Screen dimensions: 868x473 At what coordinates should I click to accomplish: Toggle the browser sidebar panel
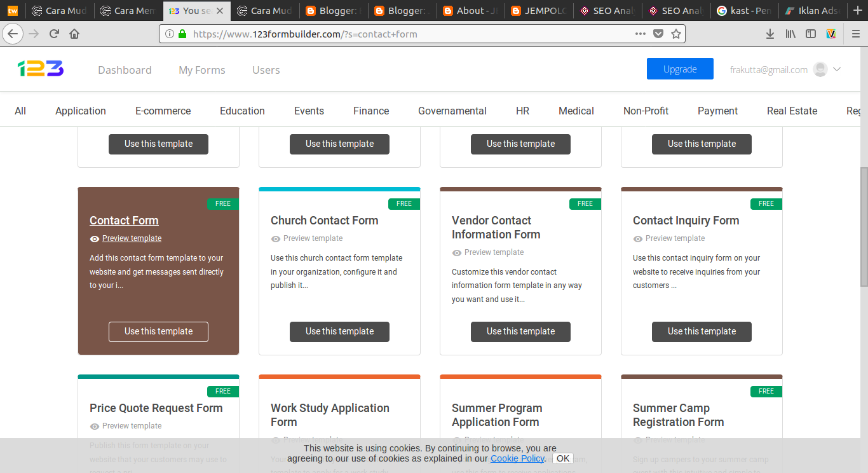coord(811,34)
